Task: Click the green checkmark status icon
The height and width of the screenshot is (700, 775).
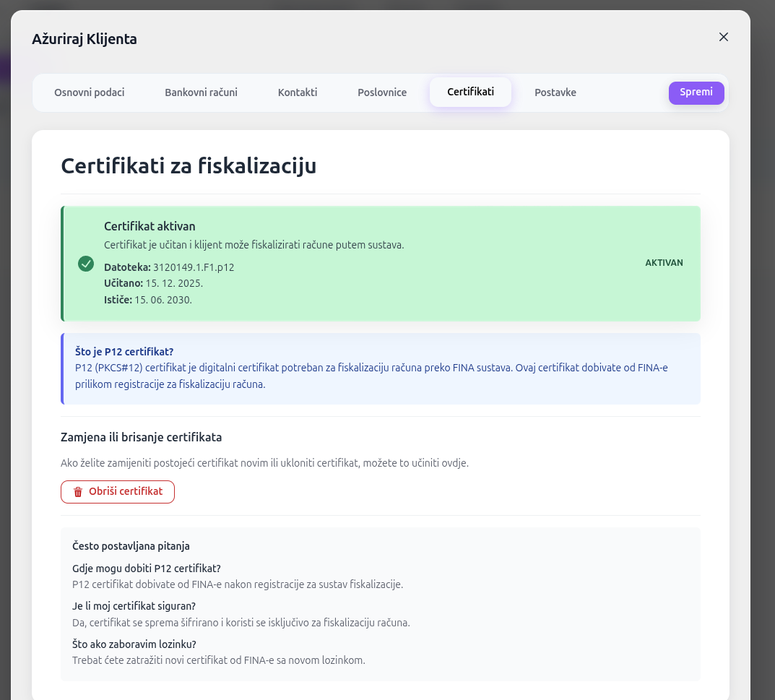Action: (86, 264)
